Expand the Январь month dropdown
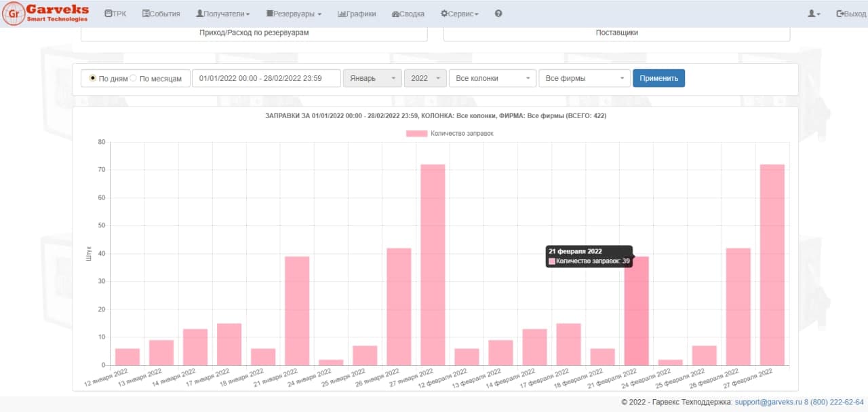The image size is (868, 412). (x=372, y=78)
